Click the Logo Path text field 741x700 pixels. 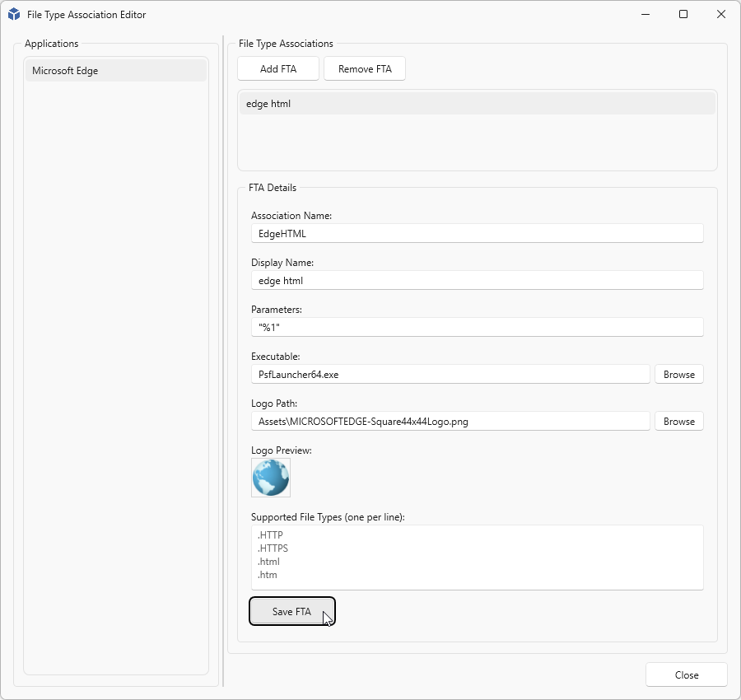pos(450,421)
